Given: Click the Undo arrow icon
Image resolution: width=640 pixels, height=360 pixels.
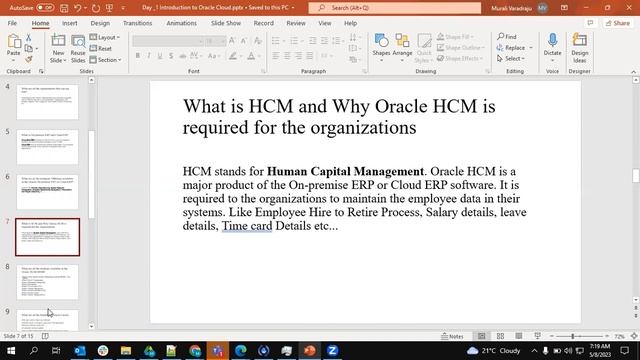Looking at the screenshot, I should tap(78, 8).
